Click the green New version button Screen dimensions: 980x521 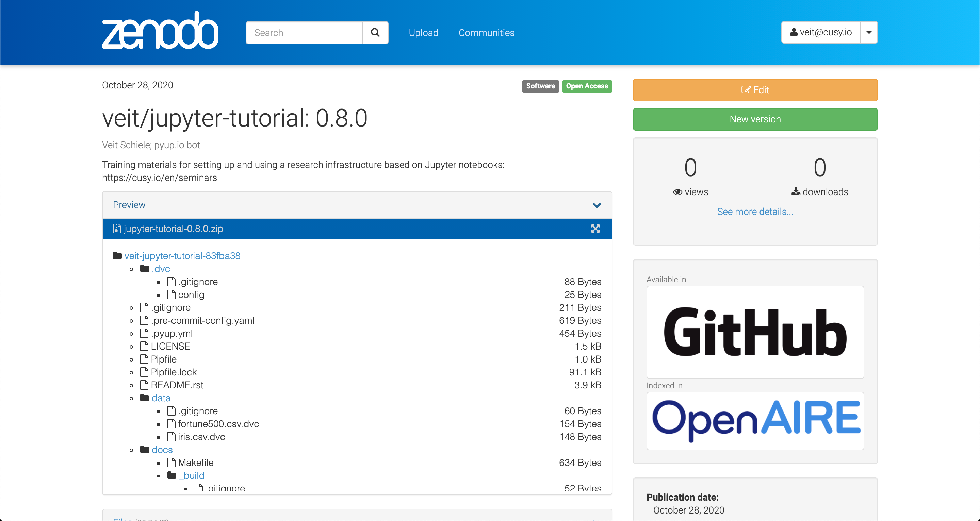755,119
